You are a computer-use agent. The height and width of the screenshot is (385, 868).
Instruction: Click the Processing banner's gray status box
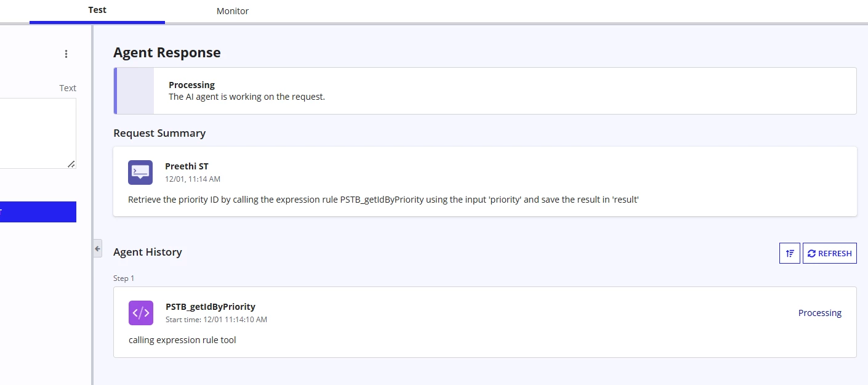pyautogui.click(x=135, y=91)
